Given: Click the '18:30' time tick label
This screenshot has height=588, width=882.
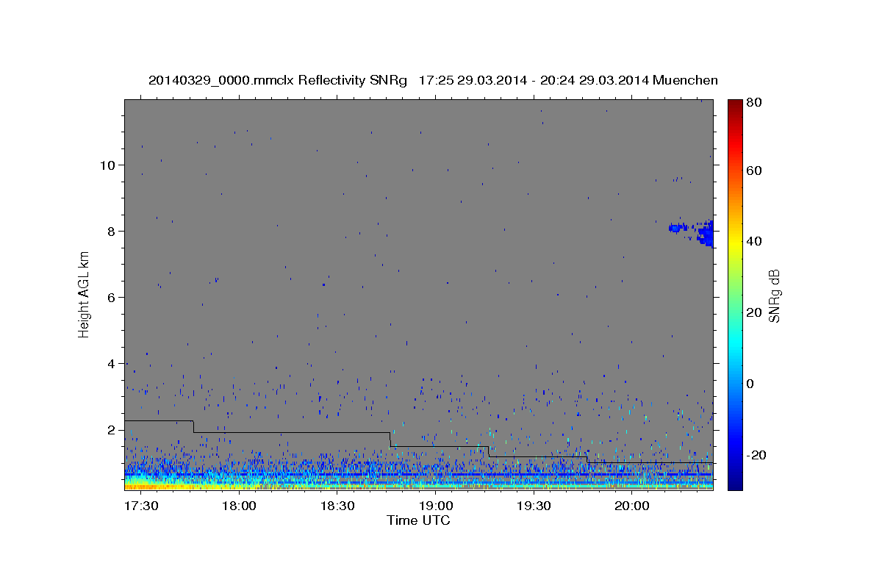Looking at the screenshot, I should [337, 506].
